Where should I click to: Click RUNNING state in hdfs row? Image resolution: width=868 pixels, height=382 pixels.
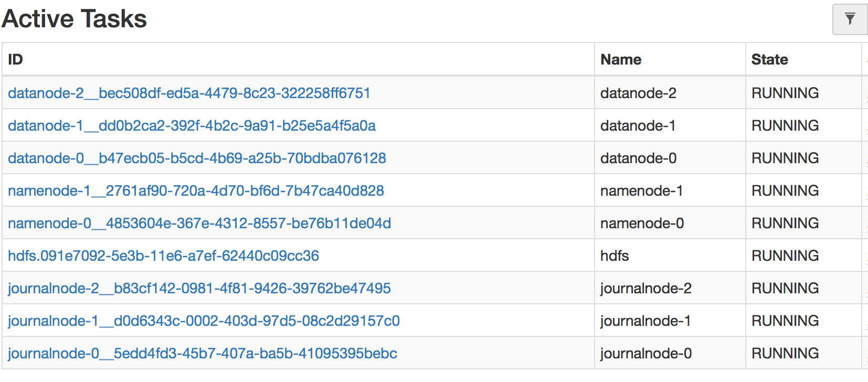785,256
